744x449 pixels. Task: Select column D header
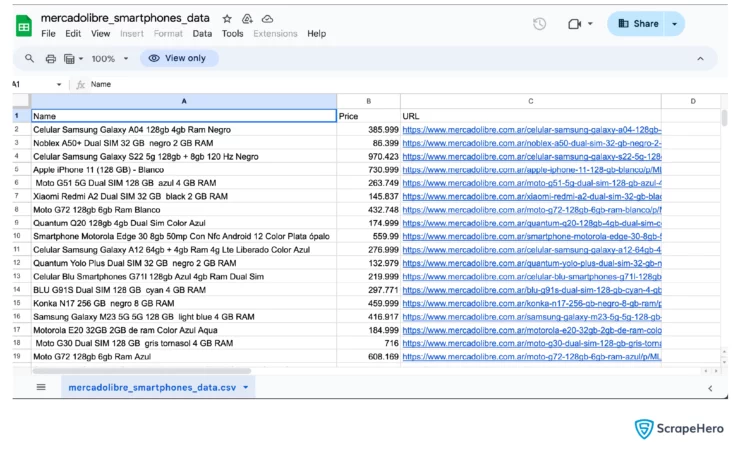[x=693, y=101]
